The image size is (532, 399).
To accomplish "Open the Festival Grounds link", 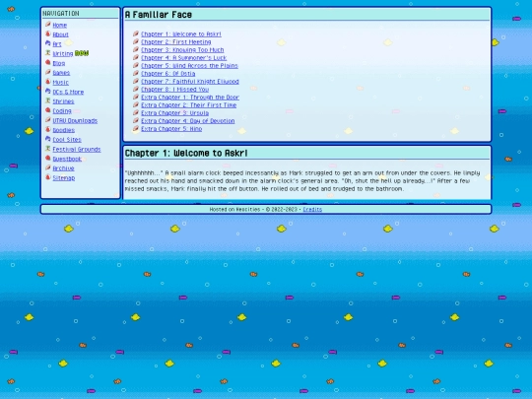I will click(77, 149).
